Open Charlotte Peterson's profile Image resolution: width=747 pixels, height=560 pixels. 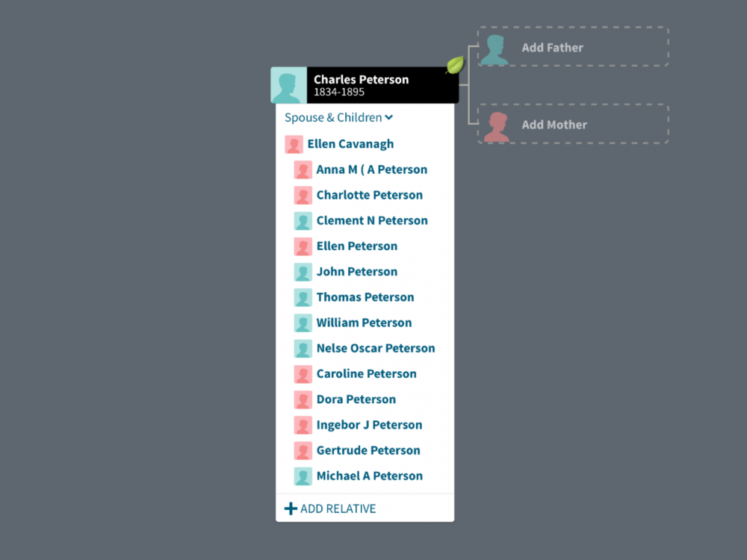coord(369,195)
